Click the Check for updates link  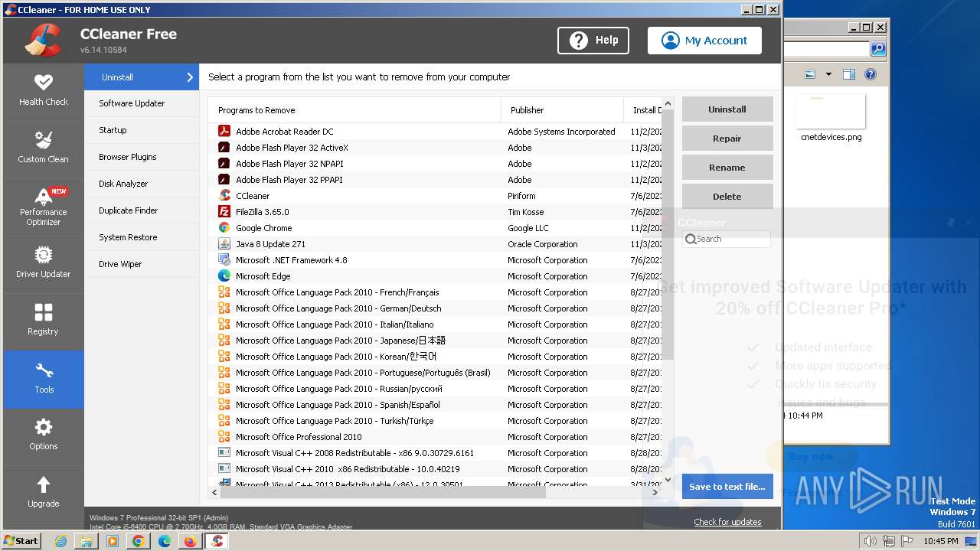click(x=727, y=522)
